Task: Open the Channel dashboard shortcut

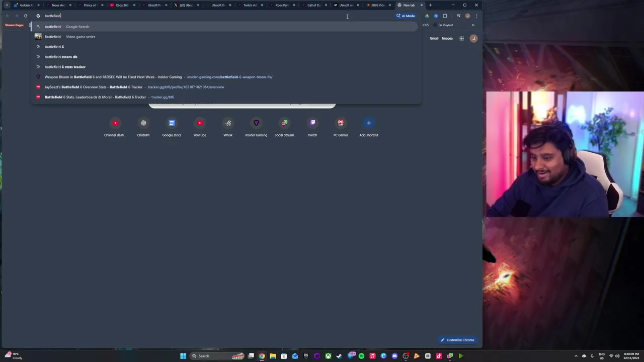Action: pyautogui.click(x=115, y=127)
